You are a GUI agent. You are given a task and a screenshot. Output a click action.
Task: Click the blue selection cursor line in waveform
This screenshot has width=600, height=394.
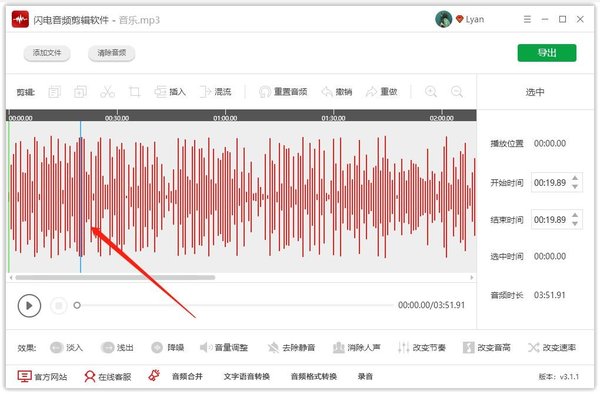[80, 197]
